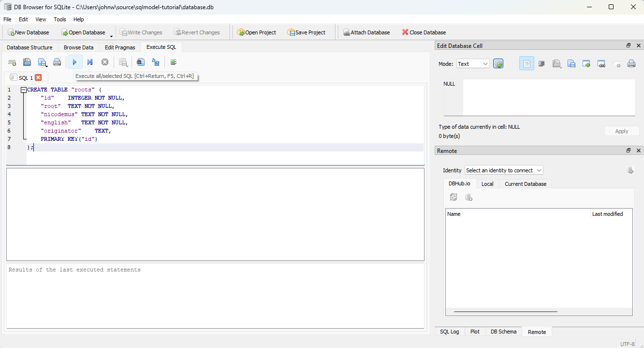Open the SQL file from disk icon

coord(27,62)
